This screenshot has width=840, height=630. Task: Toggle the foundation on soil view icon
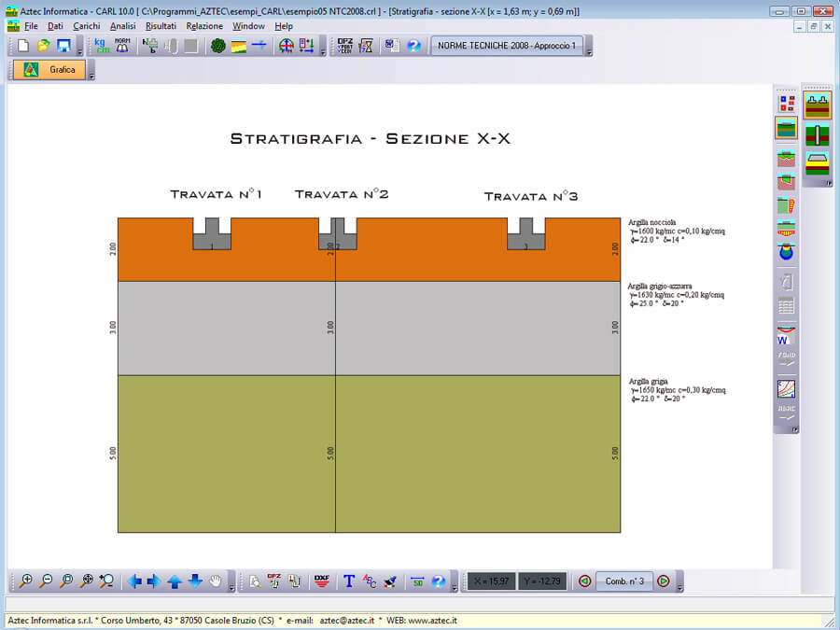pos(818,105)
